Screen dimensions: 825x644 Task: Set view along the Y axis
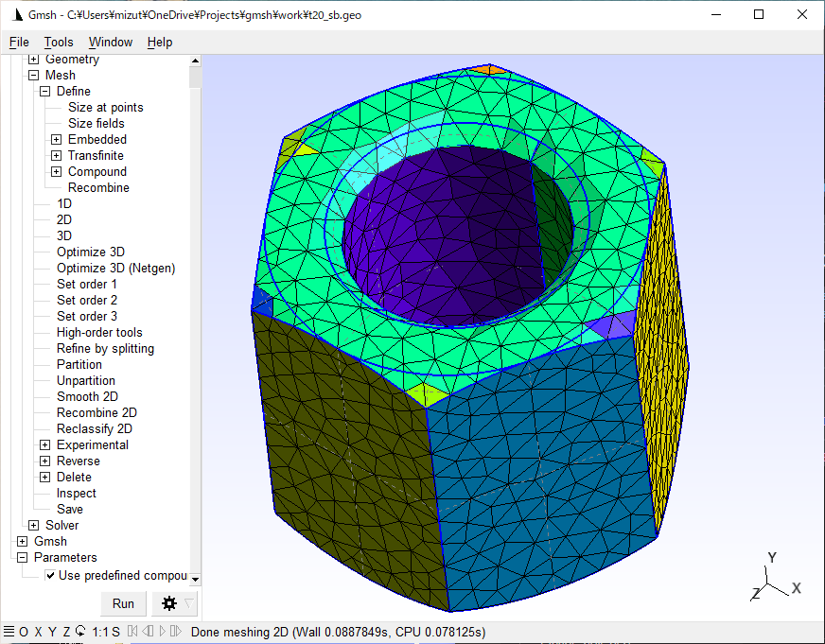pos(51,632)
